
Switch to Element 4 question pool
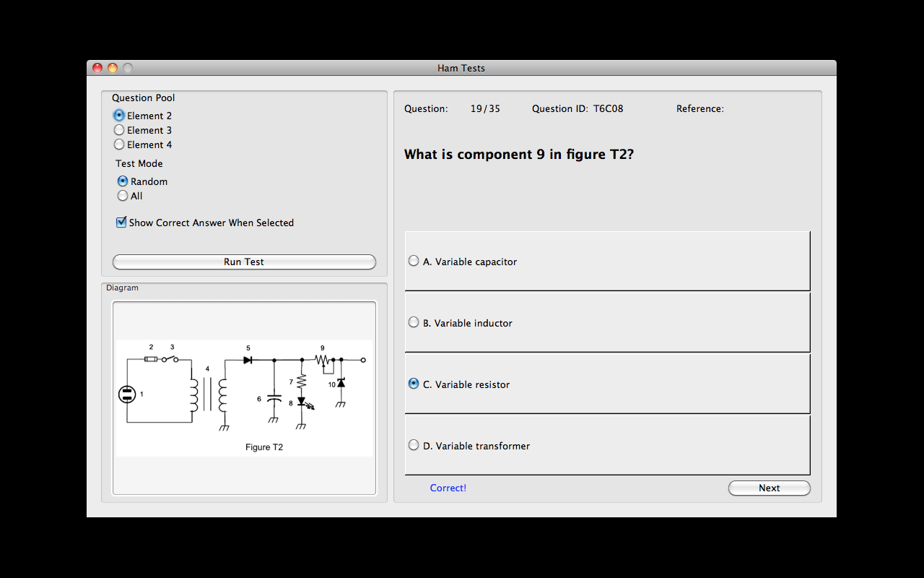[x=119, y=144]
